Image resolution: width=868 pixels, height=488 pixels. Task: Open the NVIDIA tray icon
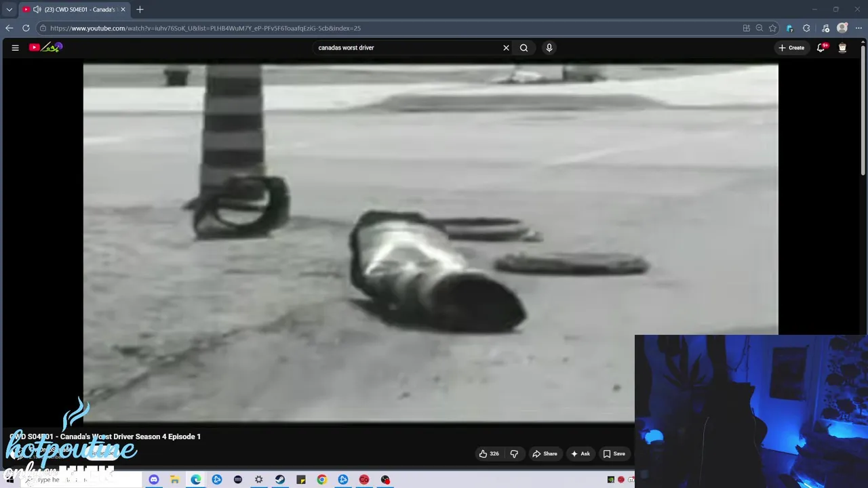pyautogui.click(x=610, y=479)
